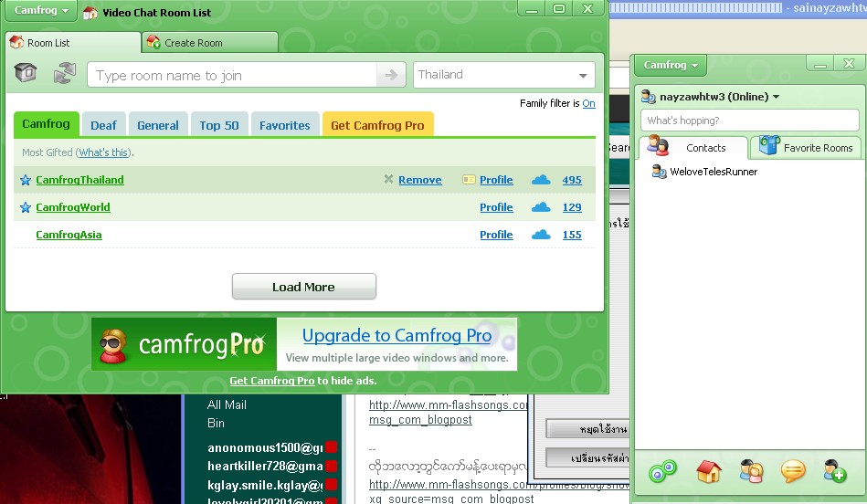
Task: Join the CamfrogWorld room
Action: 73,207
